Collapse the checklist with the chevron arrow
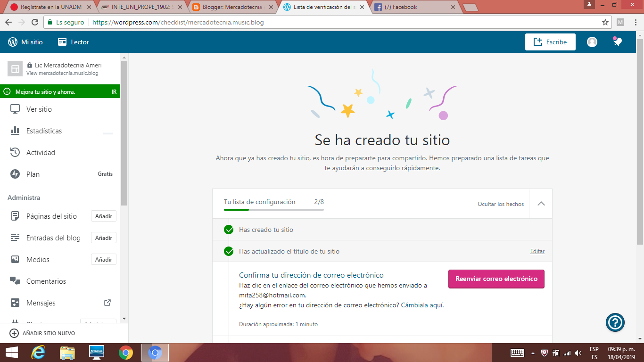The image size is (644, 362). pyautogui.click(x=541, y=204)
